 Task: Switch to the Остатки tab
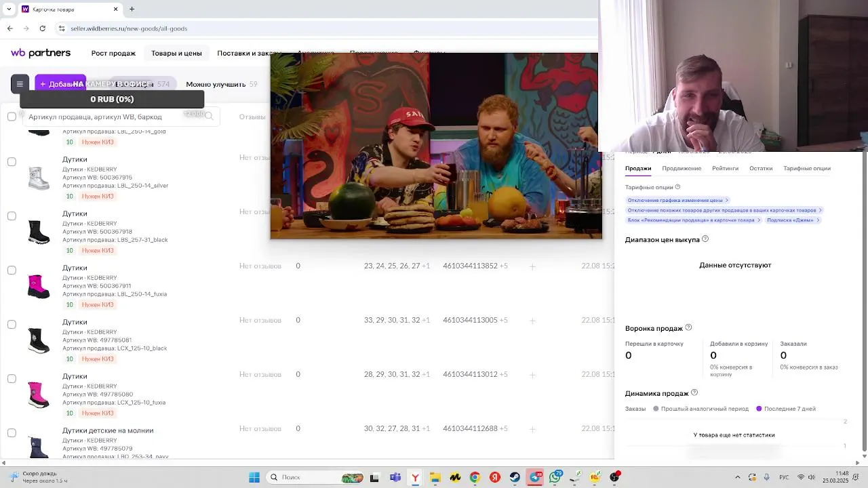pos(761,168)
